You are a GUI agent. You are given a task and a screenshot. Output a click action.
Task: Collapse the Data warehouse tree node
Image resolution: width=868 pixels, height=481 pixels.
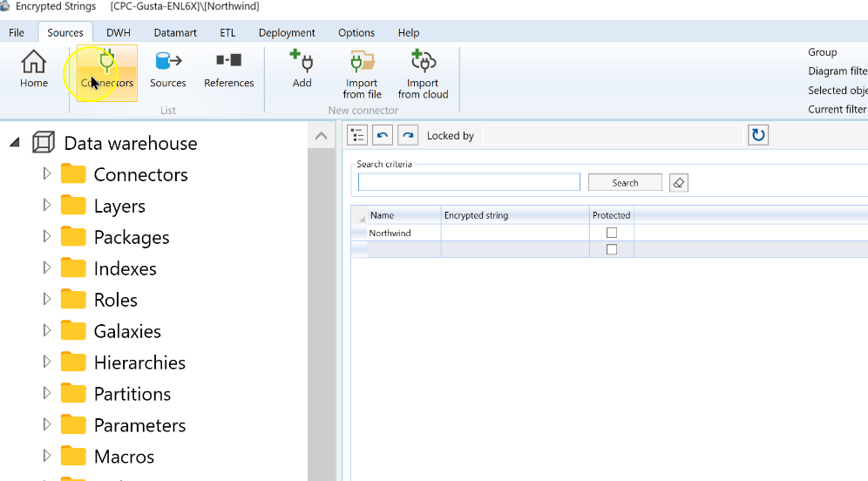coord(15,143)
